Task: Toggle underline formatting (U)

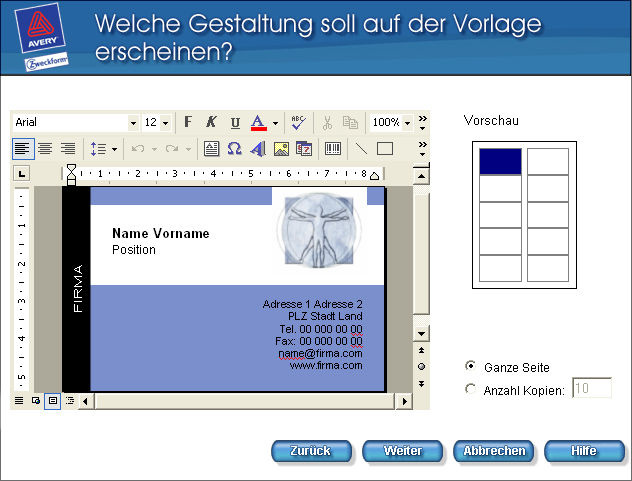Action: [x=235, y=122]
